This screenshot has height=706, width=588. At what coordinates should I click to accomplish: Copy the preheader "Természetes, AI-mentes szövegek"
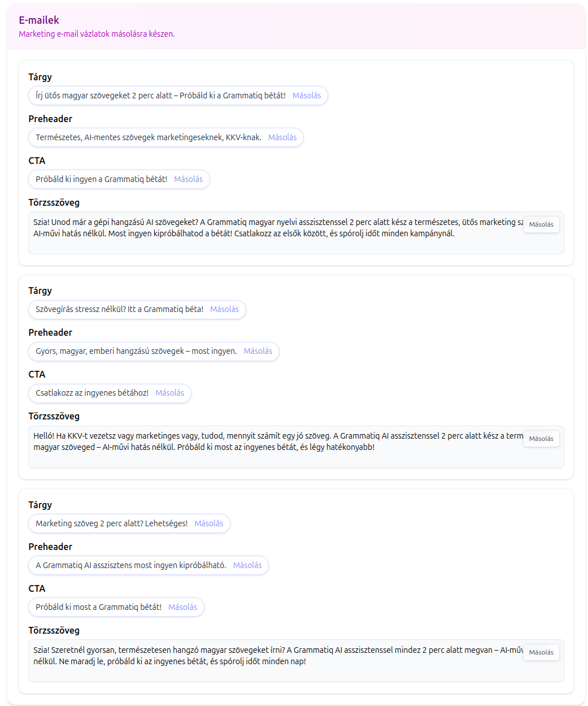(x=282, y=137)
